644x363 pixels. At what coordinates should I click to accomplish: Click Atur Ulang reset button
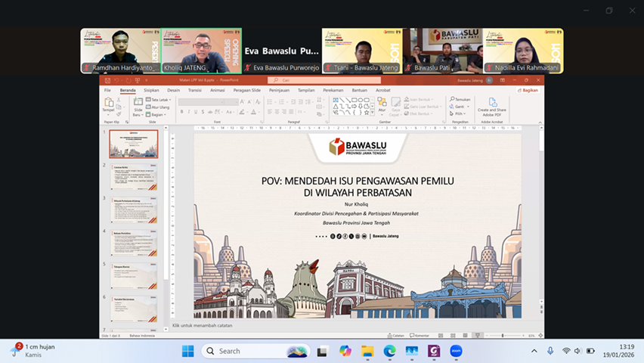pyautogui.click(x=159, y=107)
